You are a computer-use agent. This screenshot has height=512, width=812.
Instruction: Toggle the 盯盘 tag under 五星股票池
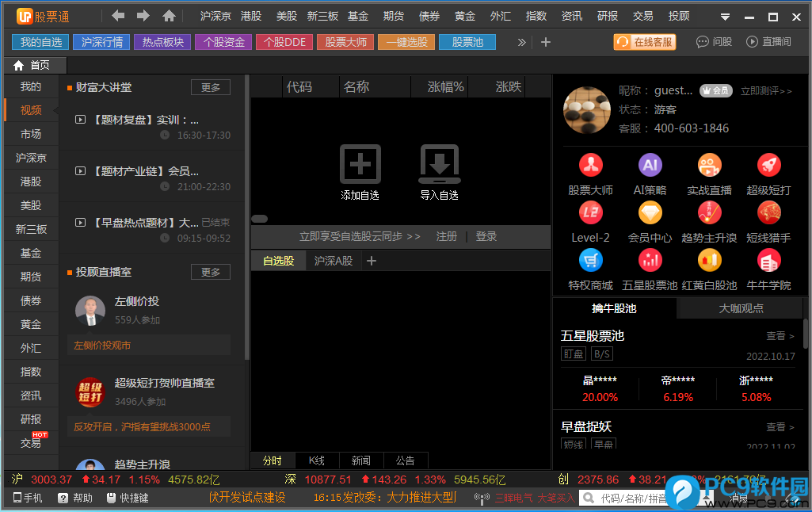click(574, 354)
